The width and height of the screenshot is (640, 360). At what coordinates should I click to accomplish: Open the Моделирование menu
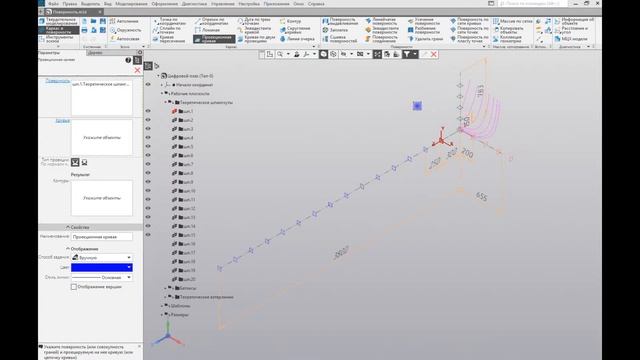coord(131,4)
